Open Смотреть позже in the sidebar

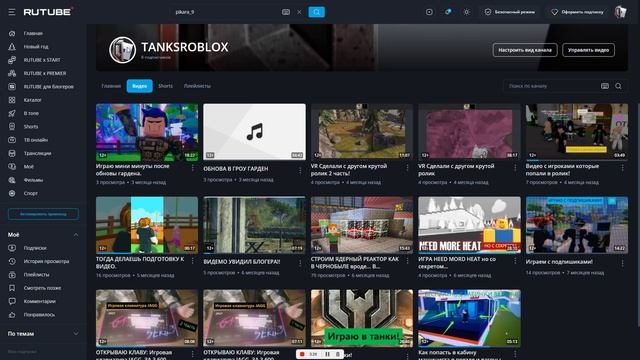tap(42, 288)
